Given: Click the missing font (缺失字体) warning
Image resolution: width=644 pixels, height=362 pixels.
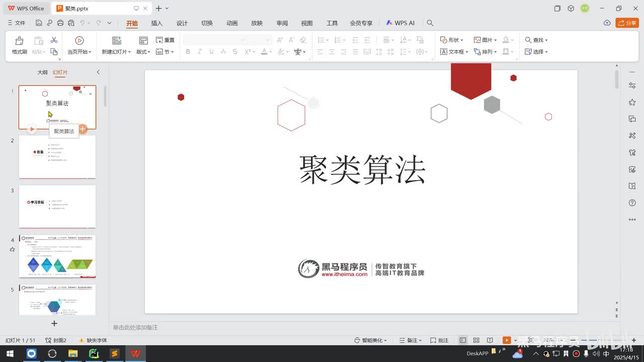Looking at the screenshot, I should [93, 340].
